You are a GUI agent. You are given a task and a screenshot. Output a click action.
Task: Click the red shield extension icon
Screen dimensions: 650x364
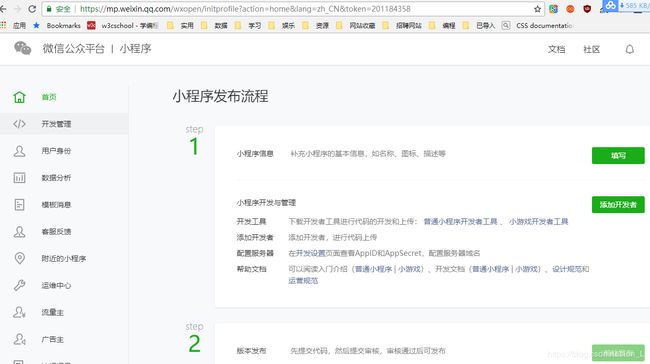tap(587, 9)
